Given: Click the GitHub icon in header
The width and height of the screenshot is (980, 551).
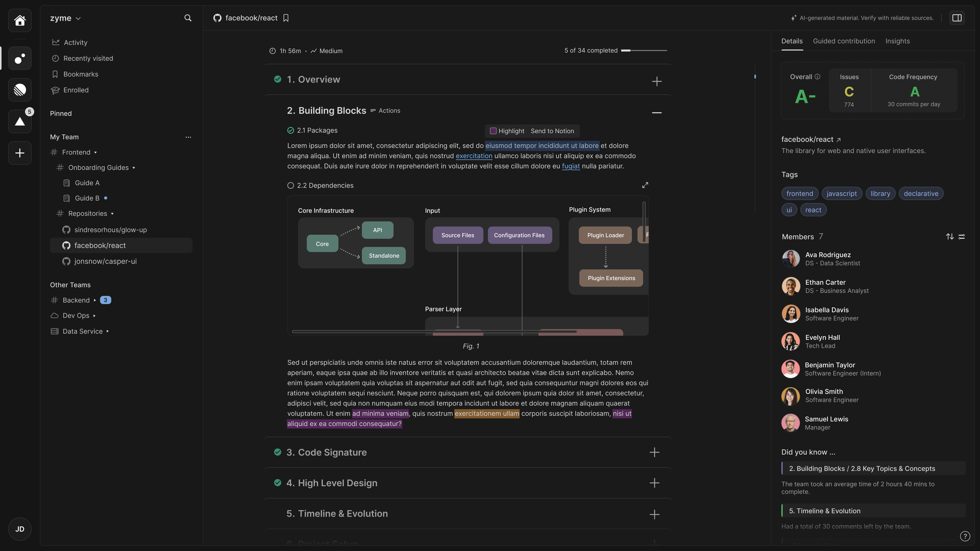Looking at the screenshot, I should (x=217, y=18).
